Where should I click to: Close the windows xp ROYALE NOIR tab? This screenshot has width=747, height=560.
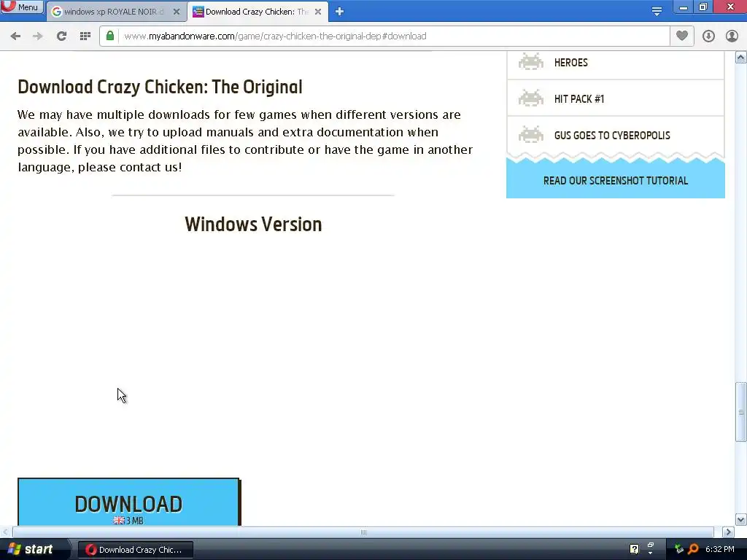point(177,12)
